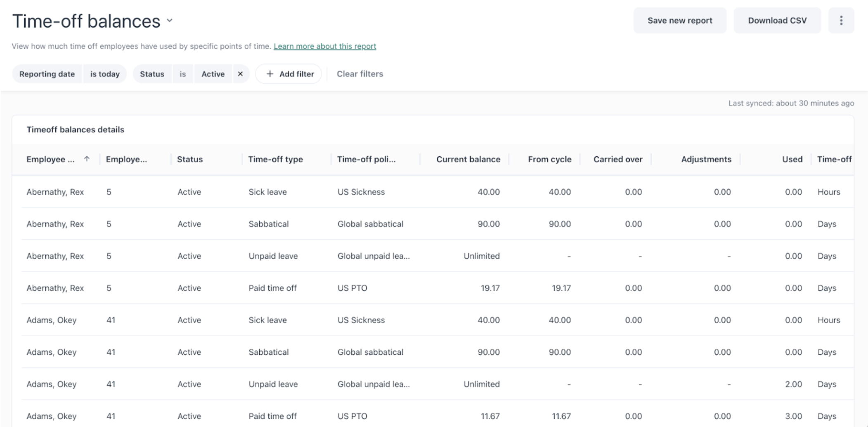868x427 pixels.
Task: Download the report as CSV
Action: point(777,21)
